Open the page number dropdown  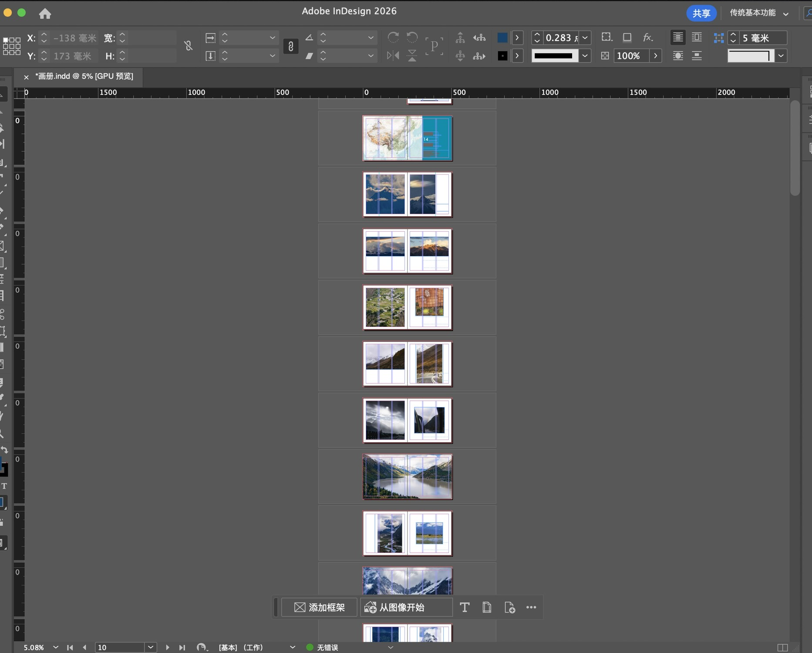151,647
